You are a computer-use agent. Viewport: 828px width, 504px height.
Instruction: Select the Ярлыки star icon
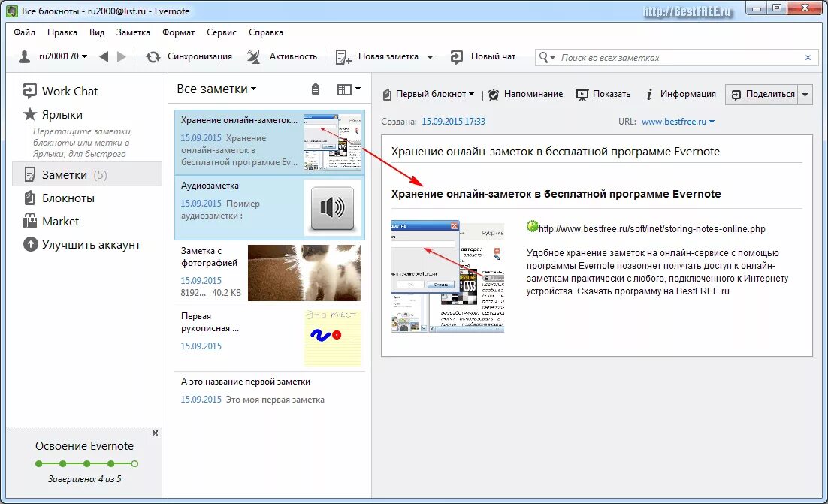pyautogui.click(x=30, y=114)
